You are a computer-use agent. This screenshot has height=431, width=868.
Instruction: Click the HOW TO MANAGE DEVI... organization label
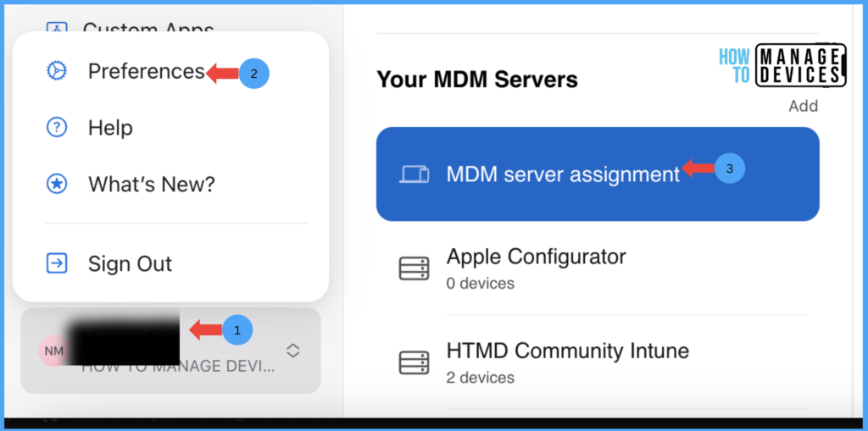coord(178,367)
